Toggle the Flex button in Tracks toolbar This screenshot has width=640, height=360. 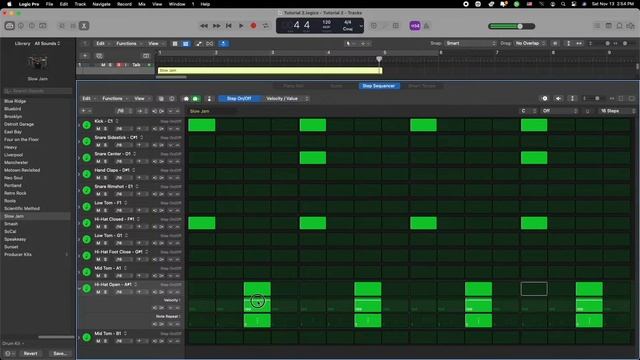[x=210, y=43]
